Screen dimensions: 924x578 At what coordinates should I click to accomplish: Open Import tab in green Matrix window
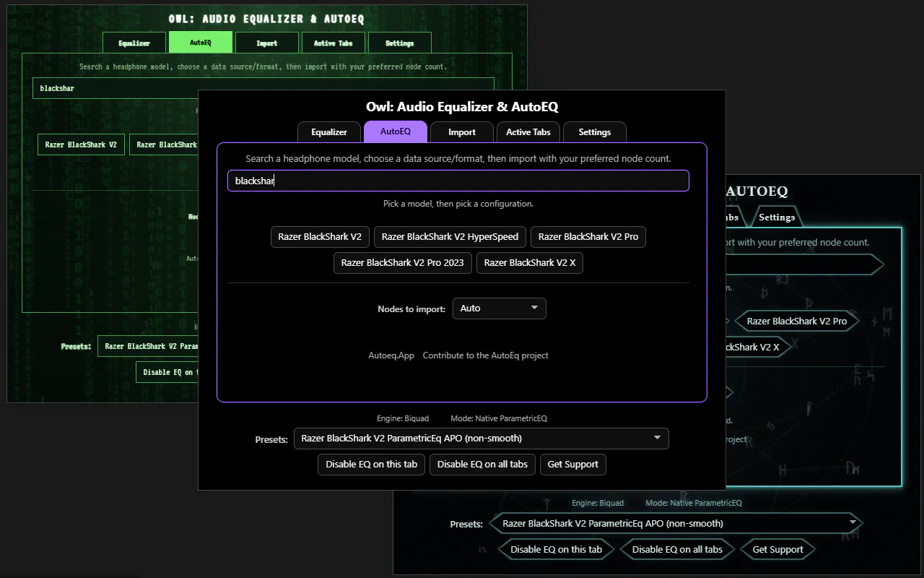(x=267, y=43)
